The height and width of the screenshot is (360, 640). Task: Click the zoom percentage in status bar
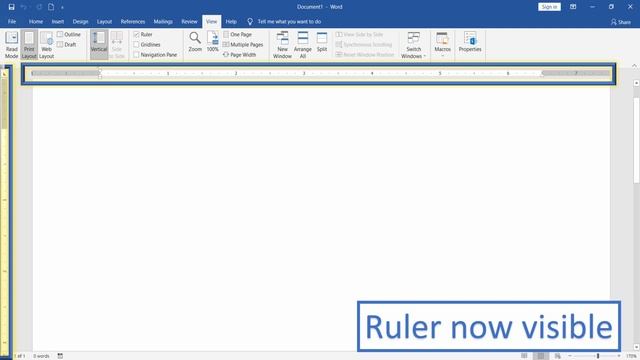click(x=631, y=356)
